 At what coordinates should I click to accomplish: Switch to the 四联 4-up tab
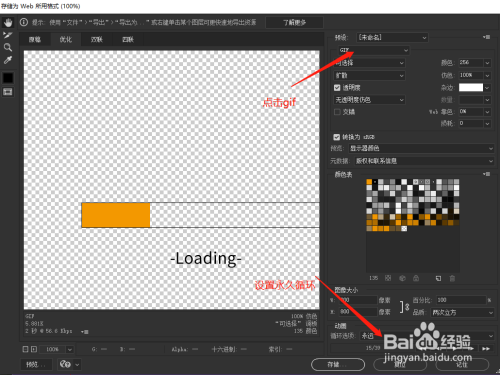pyautogui.click(x=128, y=39)
